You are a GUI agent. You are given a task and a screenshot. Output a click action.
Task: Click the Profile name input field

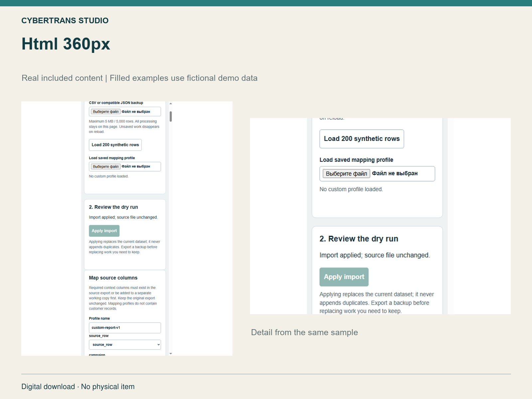tap(125, 328)
